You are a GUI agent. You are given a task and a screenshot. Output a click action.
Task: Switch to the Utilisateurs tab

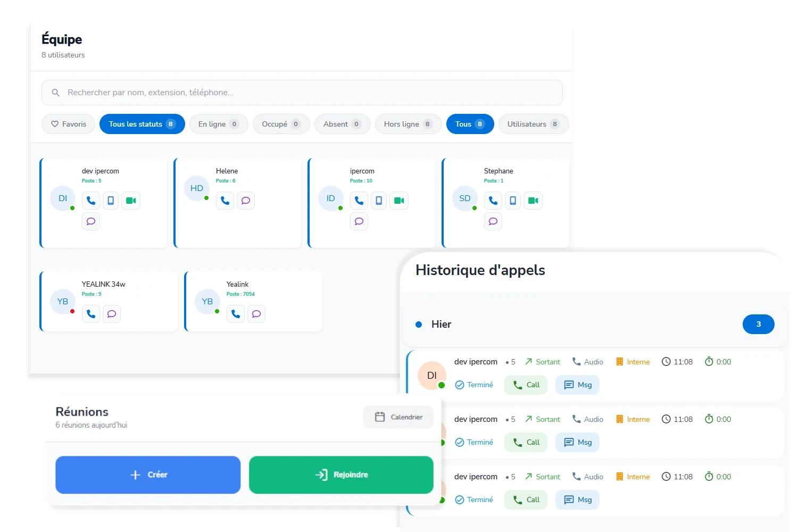534,124
